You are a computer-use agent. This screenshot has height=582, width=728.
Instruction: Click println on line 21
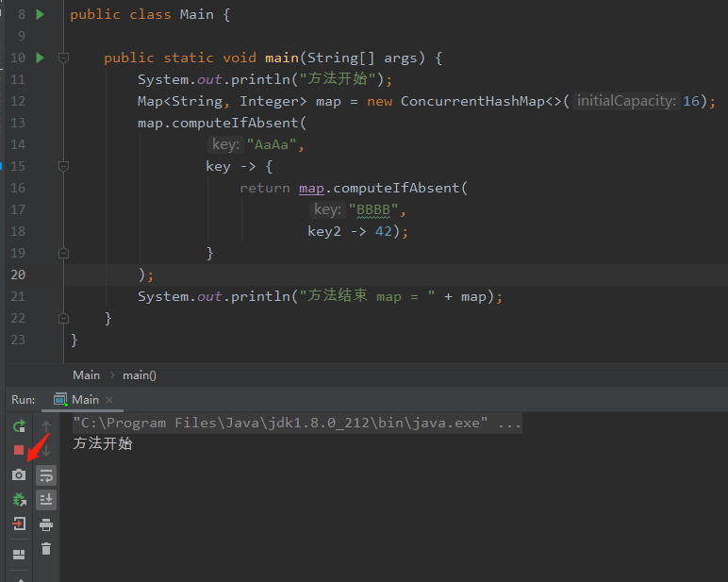pos(260,296)
